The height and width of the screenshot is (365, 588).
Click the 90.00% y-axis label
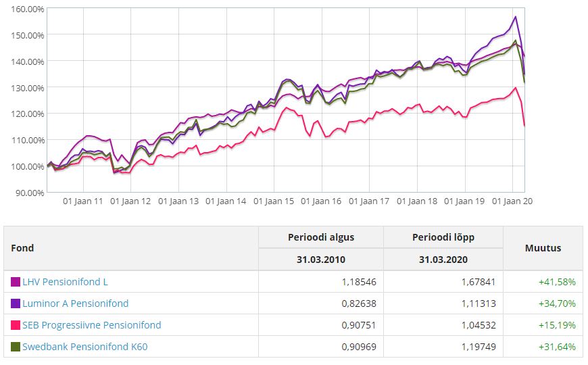pos(30,193)
